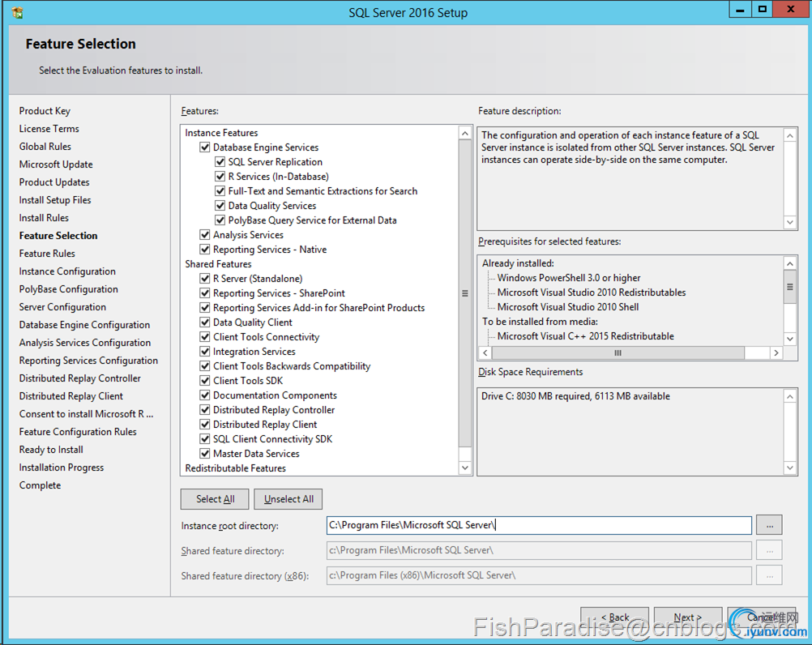Toggle the Database Engine Services checkbox

point(205,147)
